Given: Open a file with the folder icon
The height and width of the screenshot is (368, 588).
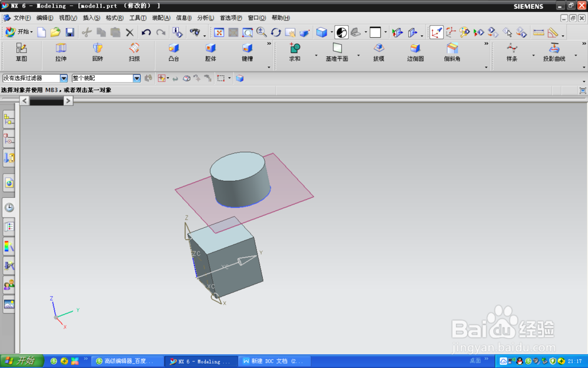Looking at the screenshot, I should tap(55, 32).
